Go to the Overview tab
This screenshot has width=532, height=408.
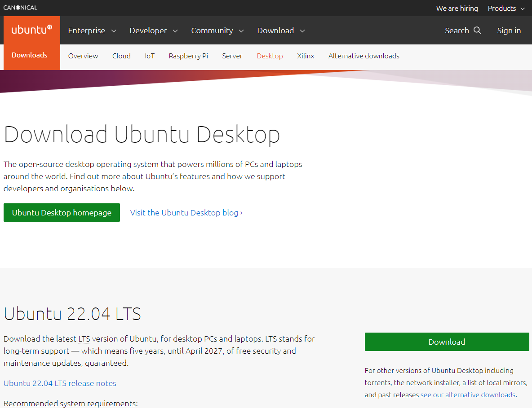(x=83, y=56)
